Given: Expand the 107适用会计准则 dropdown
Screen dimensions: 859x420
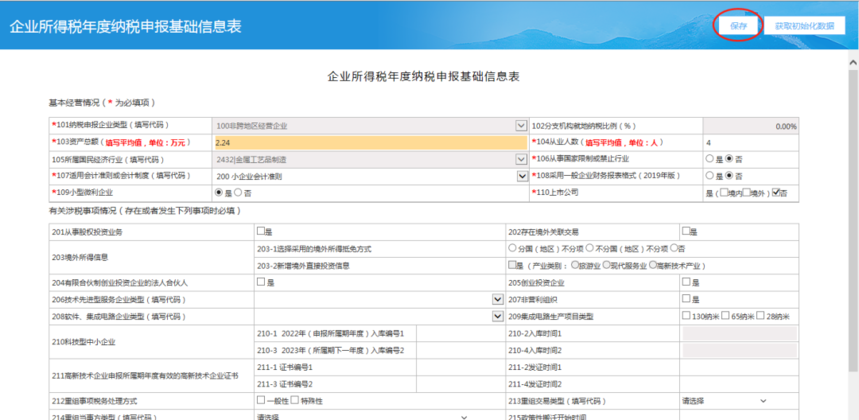Looking at the screenshot, I should pyautogui.click(x=521, y=176).
